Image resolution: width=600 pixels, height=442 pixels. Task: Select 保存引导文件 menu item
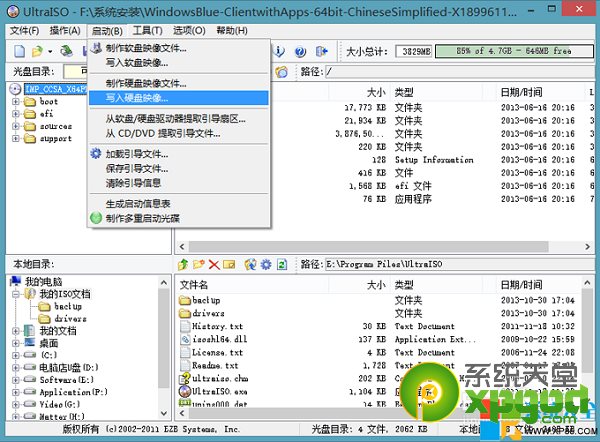[136, 168]
